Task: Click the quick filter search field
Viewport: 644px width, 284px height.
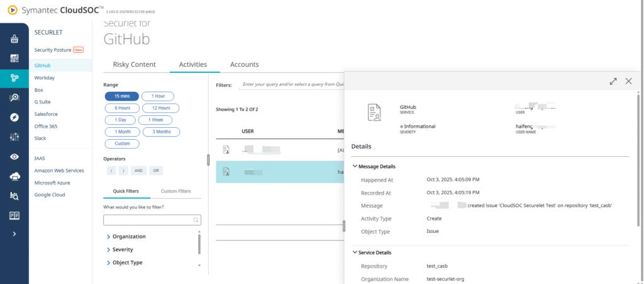Action: click(148, 220)
